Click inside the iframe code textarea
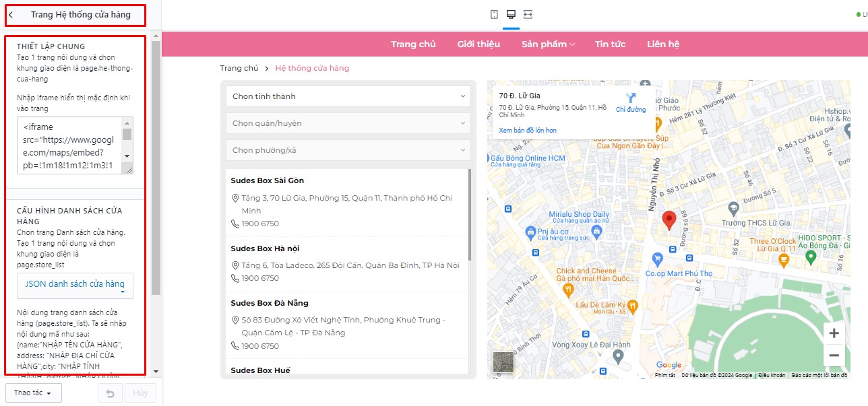Screen dimensions: 868x406 69,145
